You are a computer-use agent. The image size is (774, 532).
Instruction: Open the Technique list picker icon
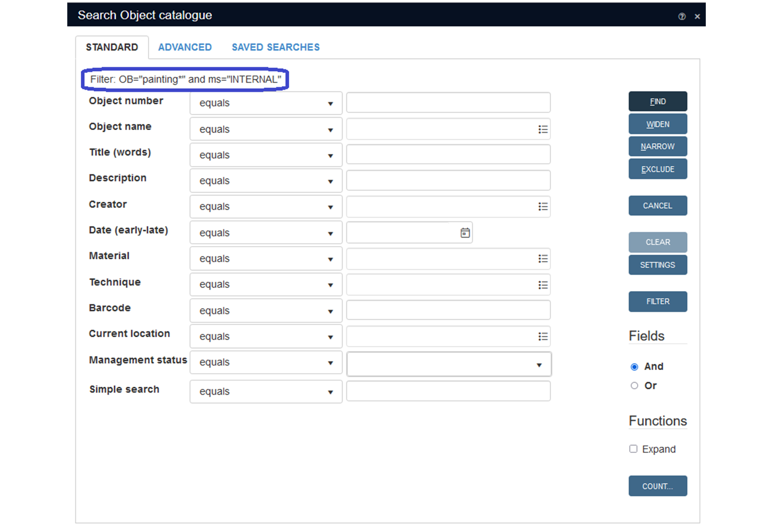tap(543, 285)
